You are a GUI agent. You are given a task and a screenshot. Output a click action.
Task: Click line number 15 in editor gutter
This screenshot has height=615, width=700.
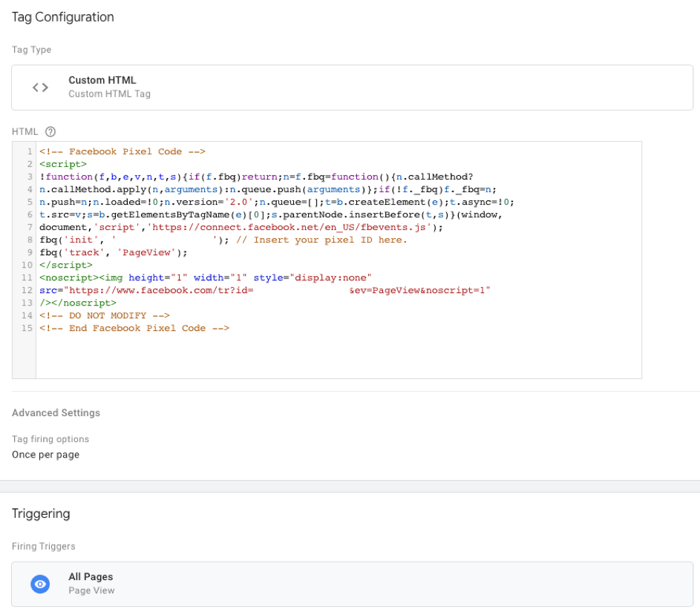coord(28,328)
